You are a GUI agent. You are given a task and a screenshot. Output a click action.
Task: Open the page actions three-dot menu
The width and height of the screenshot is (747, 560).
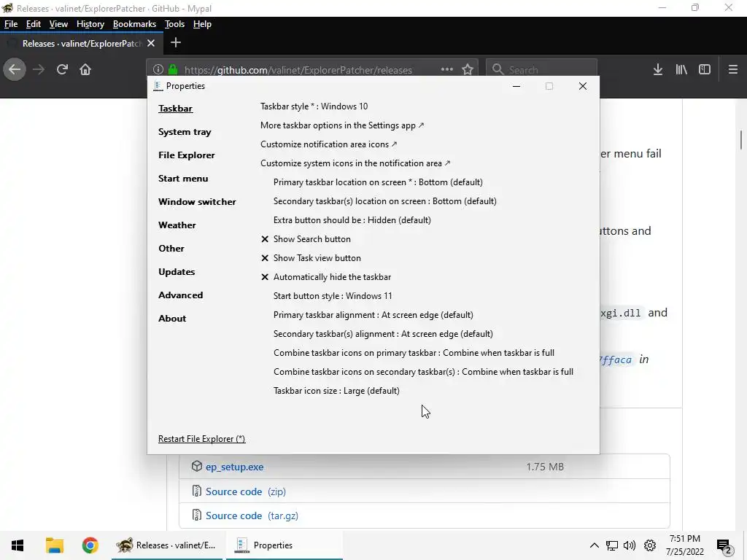tap(447, 69)
